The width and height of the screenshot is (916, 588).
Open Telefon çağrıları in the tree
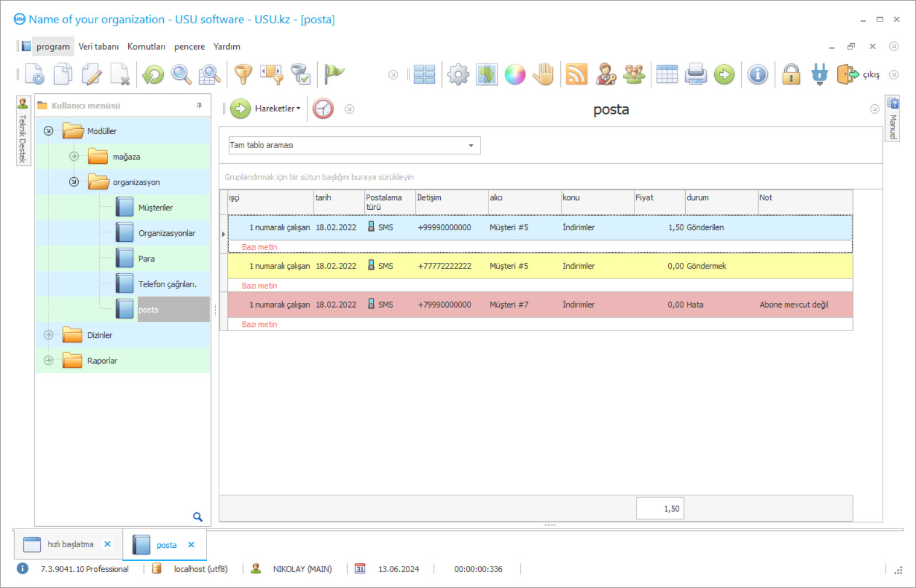pyautogui.click(x=167, y=284)
